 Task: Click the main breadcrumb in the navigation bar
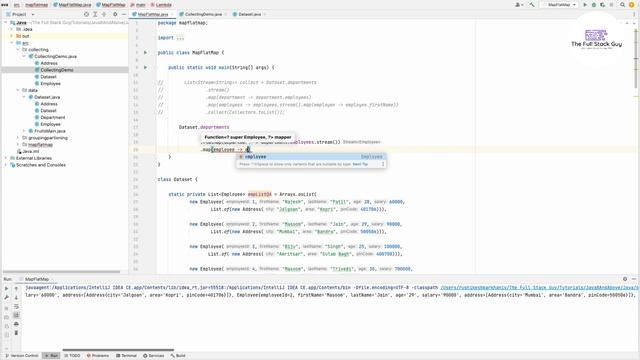coord(138,5)
